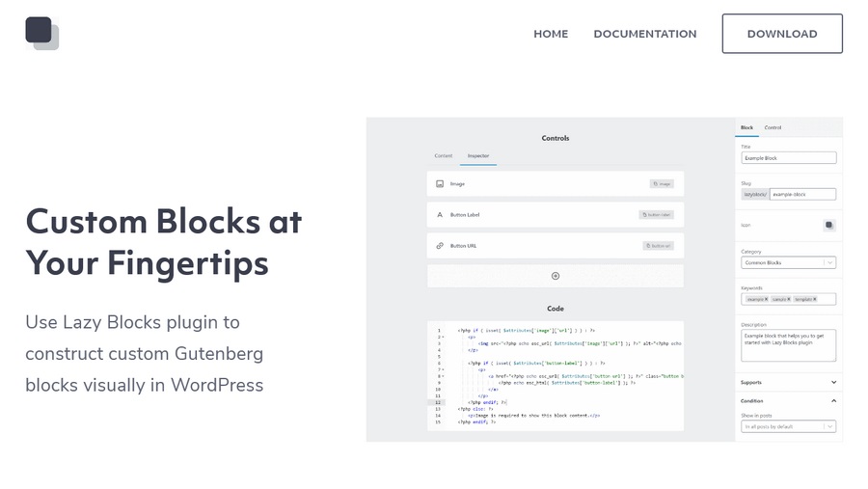
Task: Select the Image control row
Action: 556,184
